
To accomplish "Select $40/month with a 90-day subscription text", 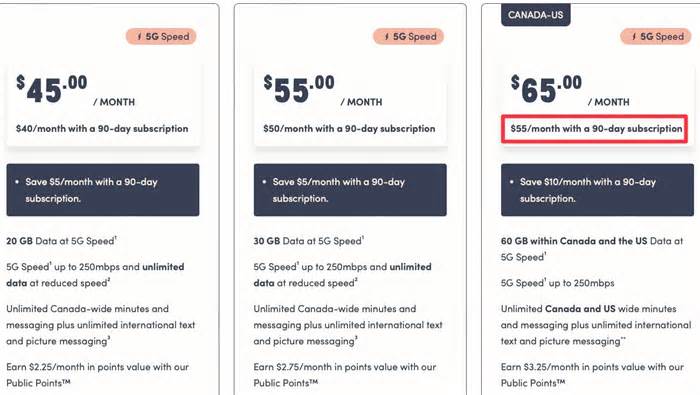I will pyautogui.click(x=102, y=129).
